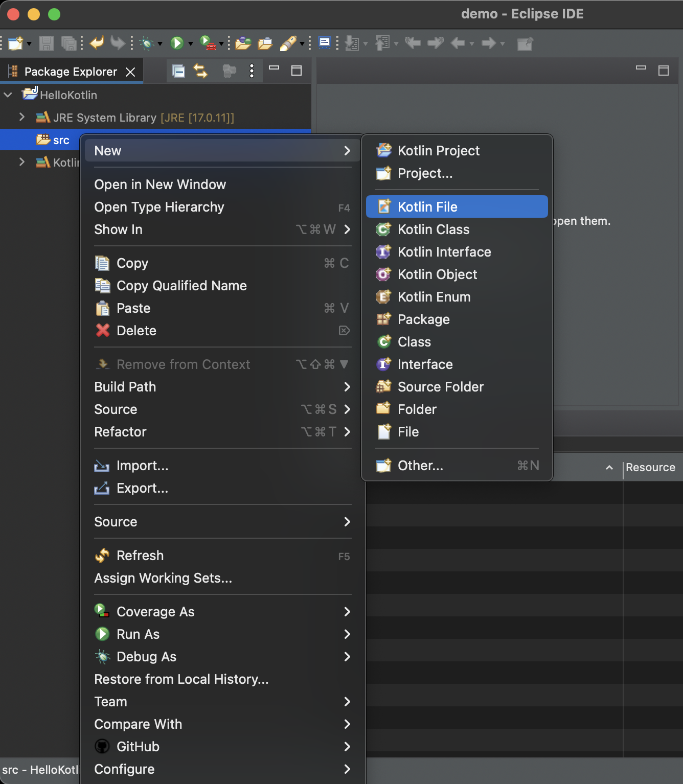683x784 pixels.
Task: Click Copy in context menu
Action: pyautogui.click(x=223, y=263)
